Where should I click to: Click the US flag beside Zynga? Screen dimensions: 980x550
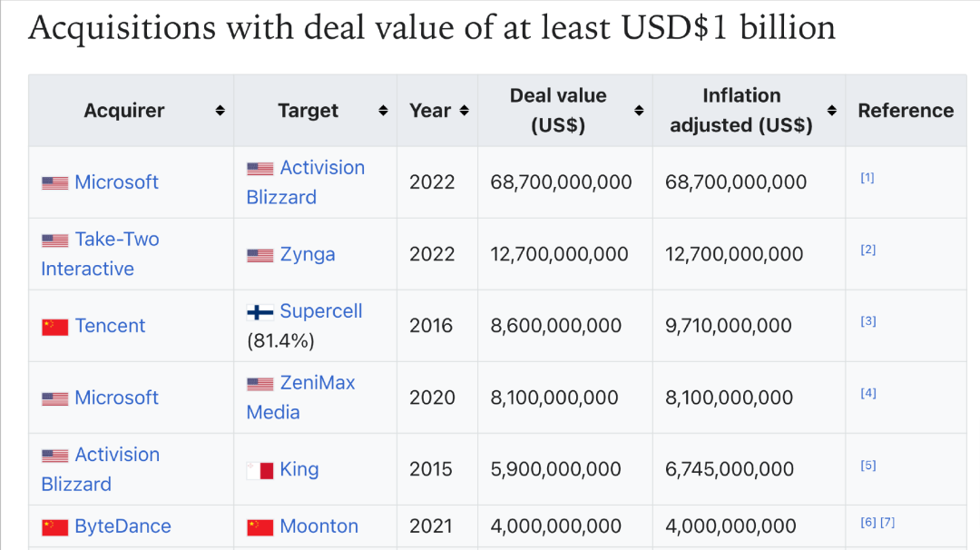tap(260, 255)
